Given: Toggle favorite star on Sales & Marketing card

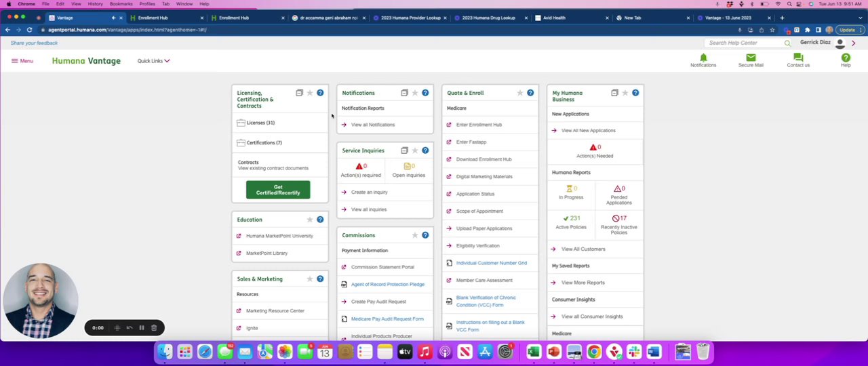Looking at the screenshot, I should coord(310,279).
